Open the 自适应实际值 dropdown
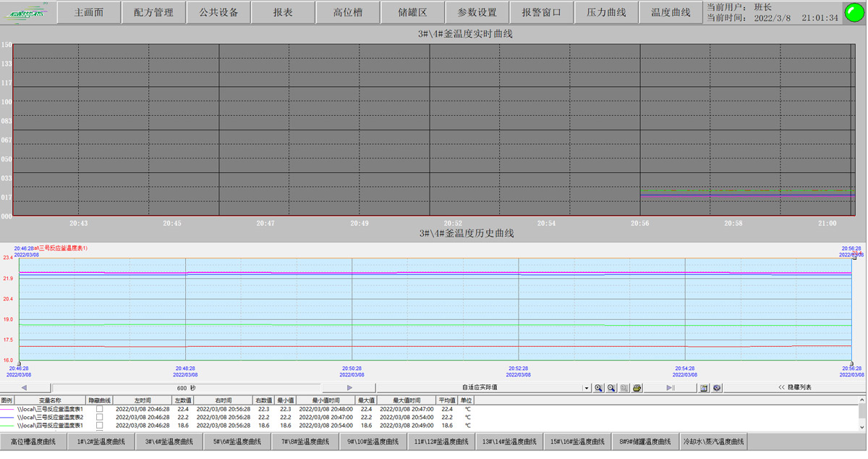Viewport: 868px width, 459px height. 587,388
